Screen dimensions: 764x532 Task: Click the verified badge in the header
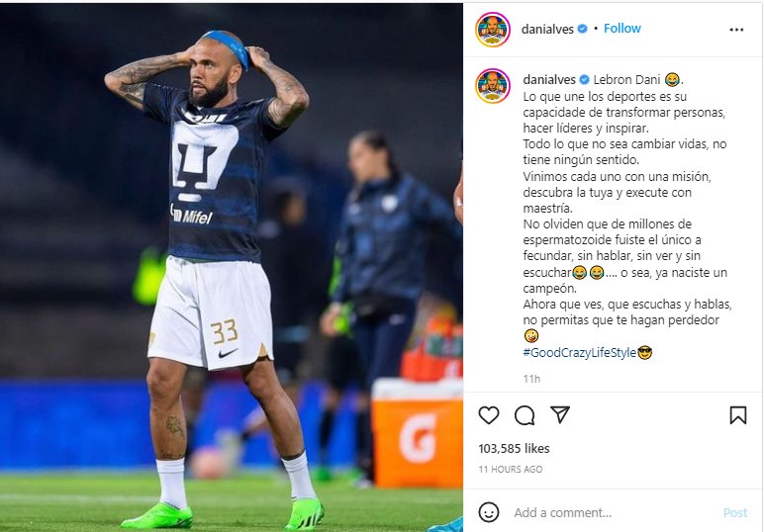click(x=582, y=29)
